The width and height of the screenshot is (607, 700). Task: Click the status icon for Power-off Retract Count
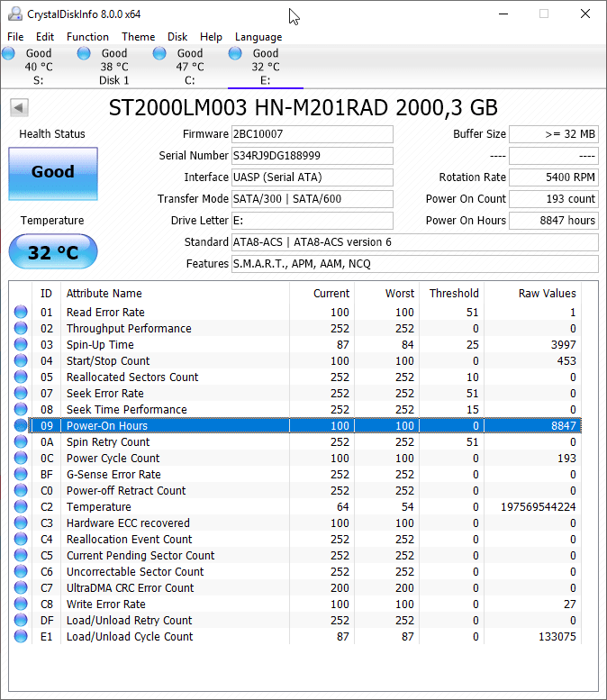21,490
